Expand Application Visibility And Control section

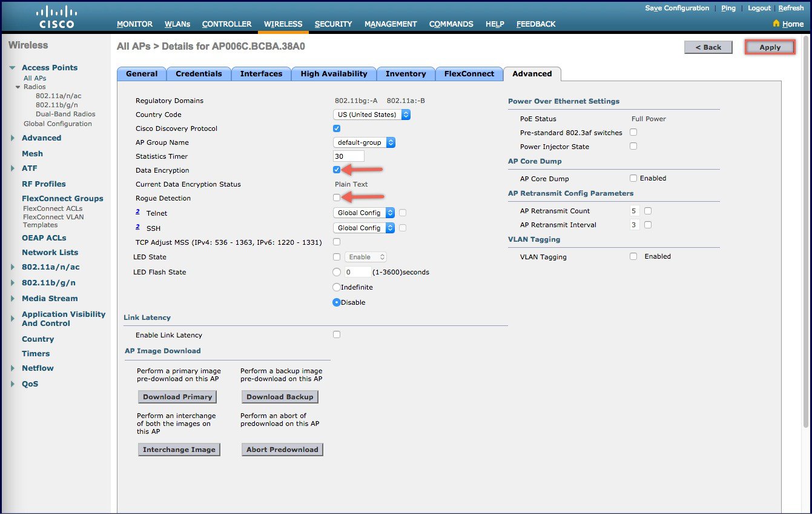pyautogui.click(x=13, y=319)
